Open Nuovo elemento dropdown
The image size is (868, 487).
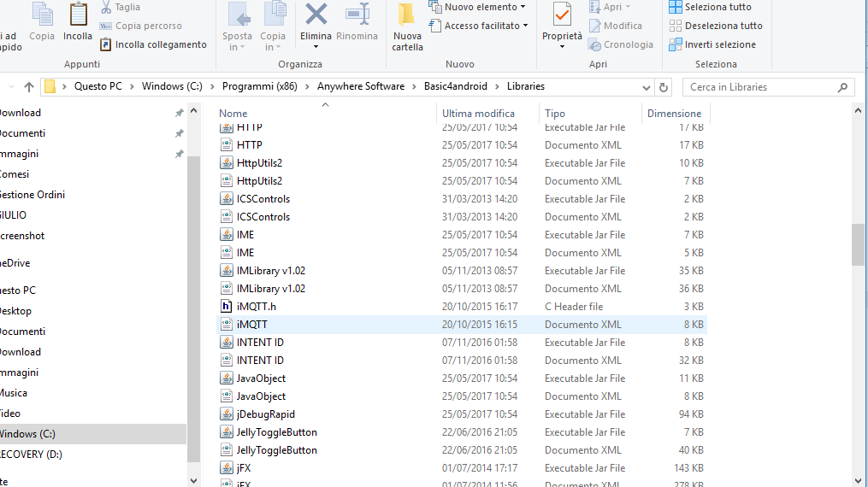(x=478, y=7)
